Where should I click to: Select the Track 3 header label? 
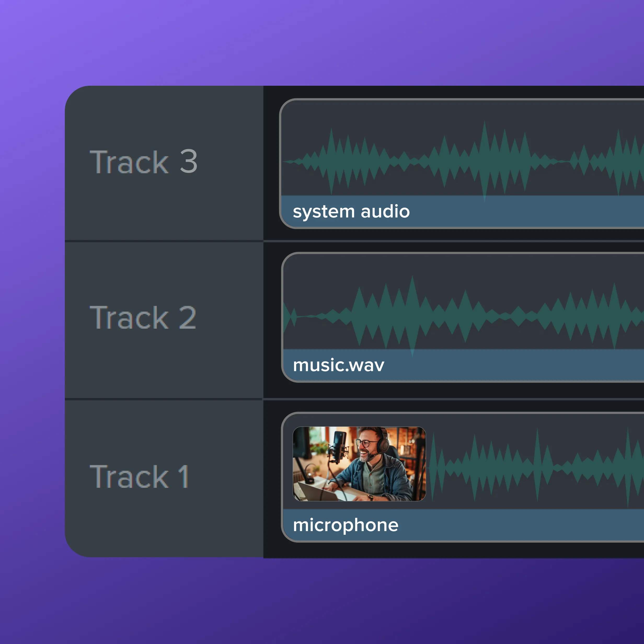(x=144, y=162)
